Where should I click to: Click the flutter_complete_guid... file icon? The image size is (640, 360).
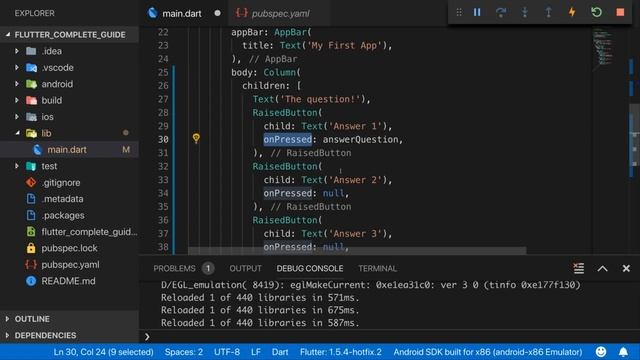[x=31, y=231]
